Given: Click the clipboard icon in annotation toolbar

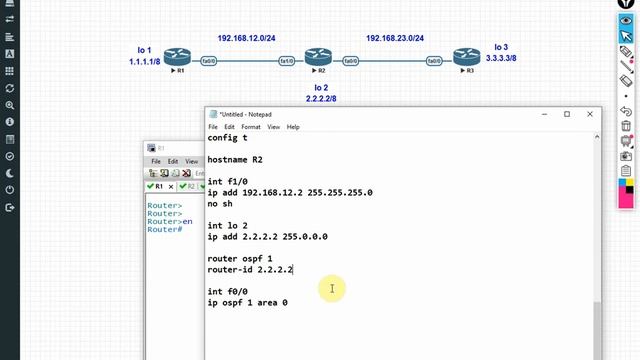Looking at the screenshot, I should (x=626, y=171).
